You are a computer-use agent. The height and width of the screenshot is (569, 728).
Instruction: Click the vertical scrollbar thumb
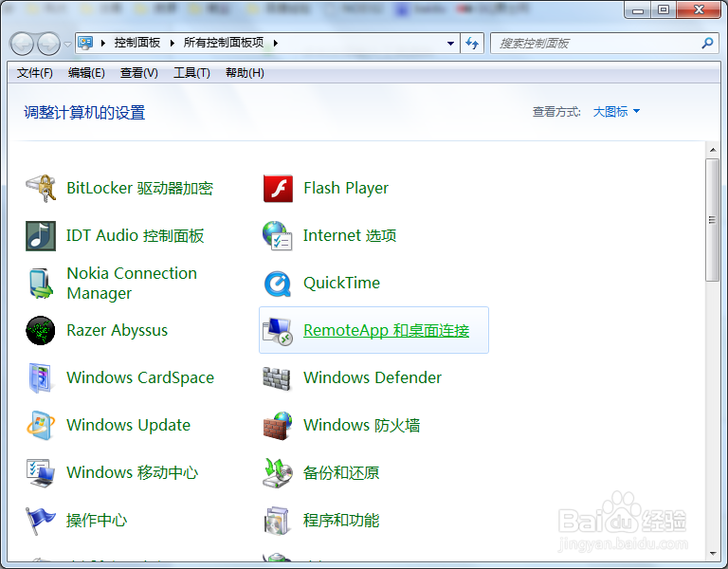(x=712, y=220)
